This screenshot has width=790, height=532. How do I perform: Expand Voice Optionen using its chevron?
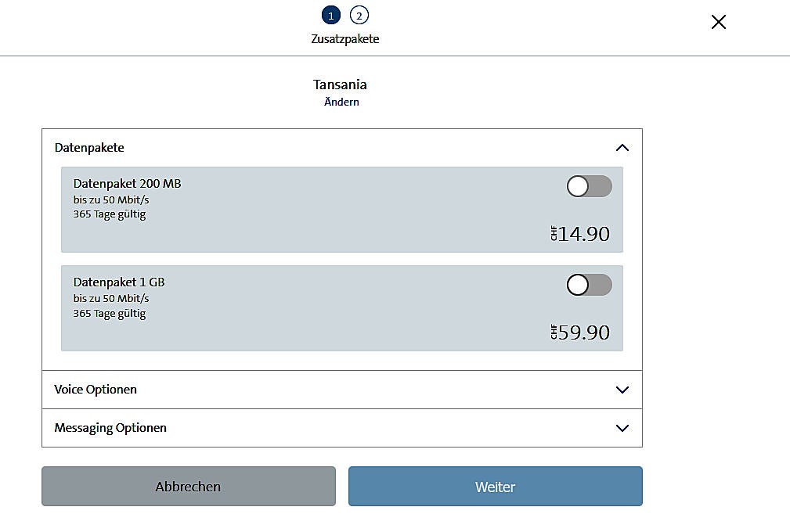(x=622, y=390)
